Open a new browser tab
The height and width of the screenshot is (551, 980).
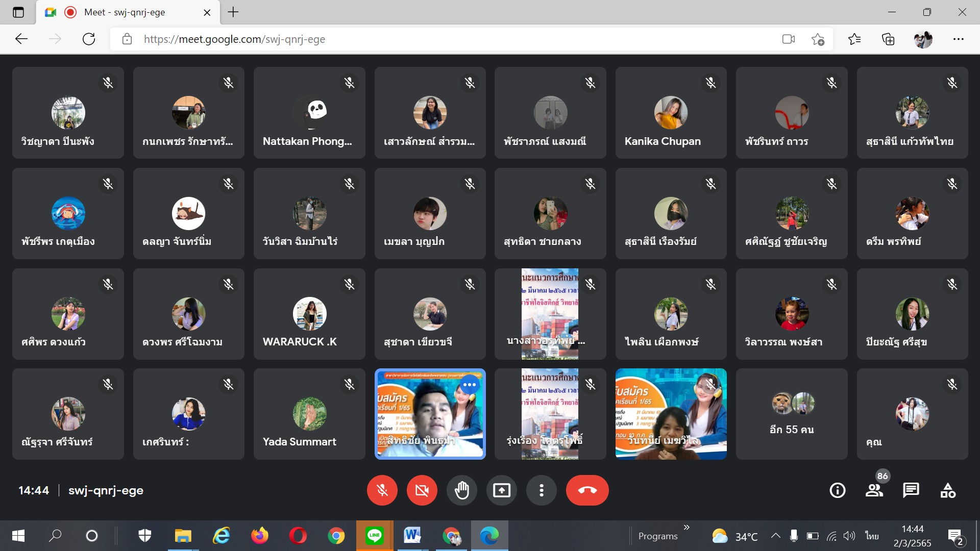(x=233, y=12)
